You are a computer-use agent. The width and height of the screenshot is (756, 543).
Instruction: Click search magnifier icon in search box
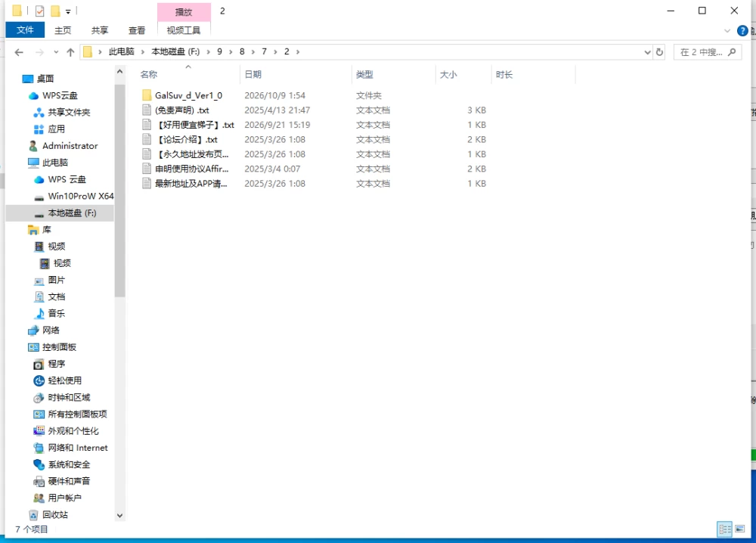(732, 52)
